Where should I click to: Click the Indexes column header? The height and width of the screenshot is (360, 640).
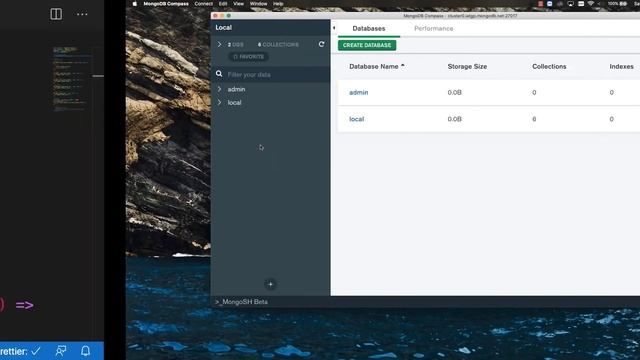(x=621, y=66)
